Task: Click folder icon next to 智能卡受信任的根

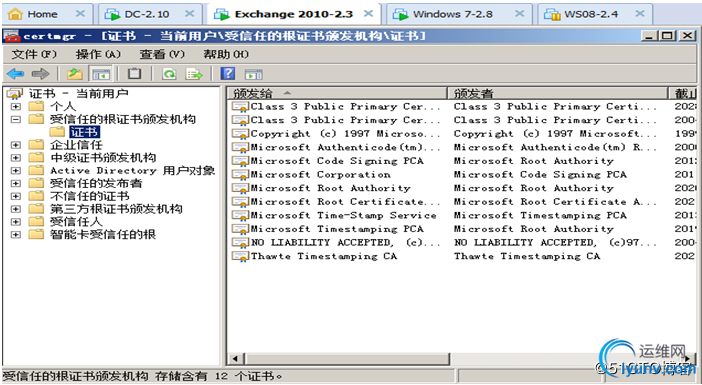Action: click(36, 234)
